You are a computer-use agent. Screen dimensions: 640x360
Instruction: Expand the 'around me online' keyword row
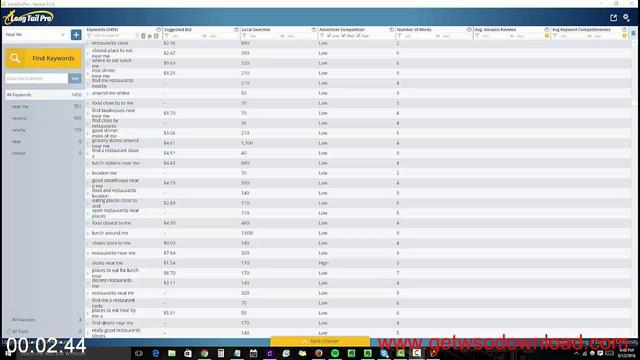(88, 93)
